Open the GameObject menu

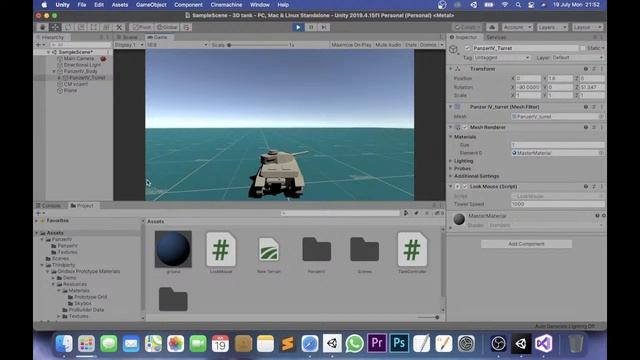[x=151, y=5]
